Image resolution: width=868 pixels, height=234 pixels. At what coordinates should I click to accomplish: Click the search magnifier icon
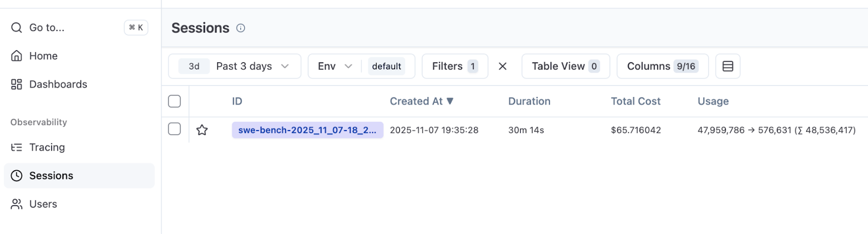(x=17, y=28)
